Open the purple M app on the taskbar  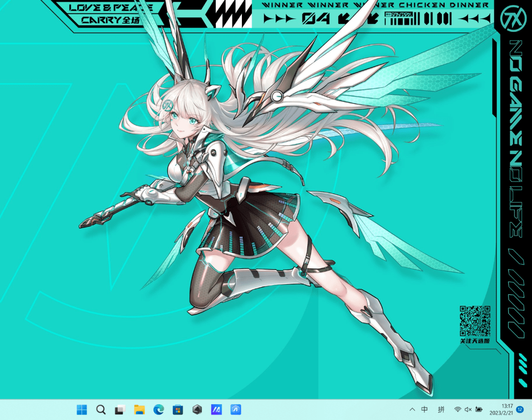[x=216, y=409]
